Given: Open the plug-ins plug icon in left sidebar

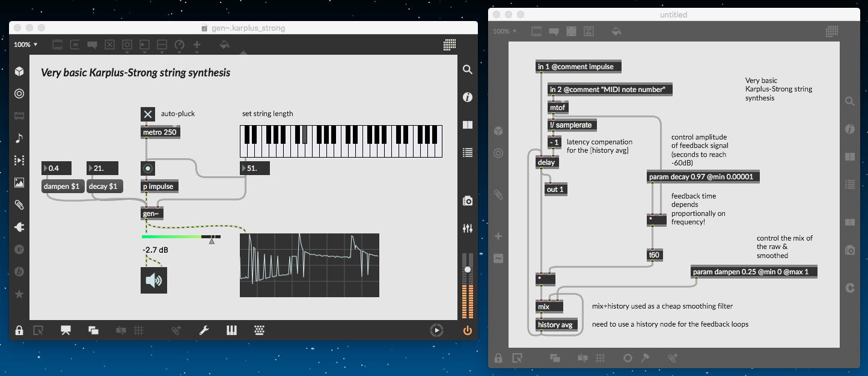Looking at the screenshot, I should [19, 227].
